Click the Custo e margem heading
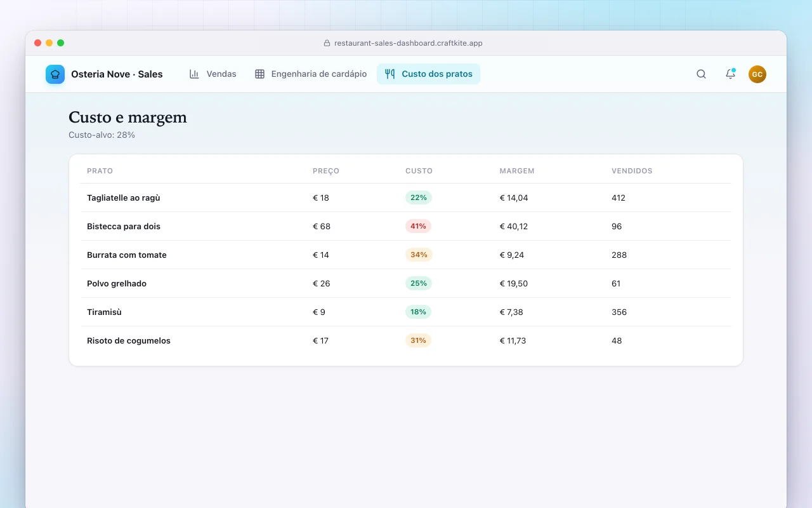This screenshot has height=508, width=812. click(x=128, y=117)
